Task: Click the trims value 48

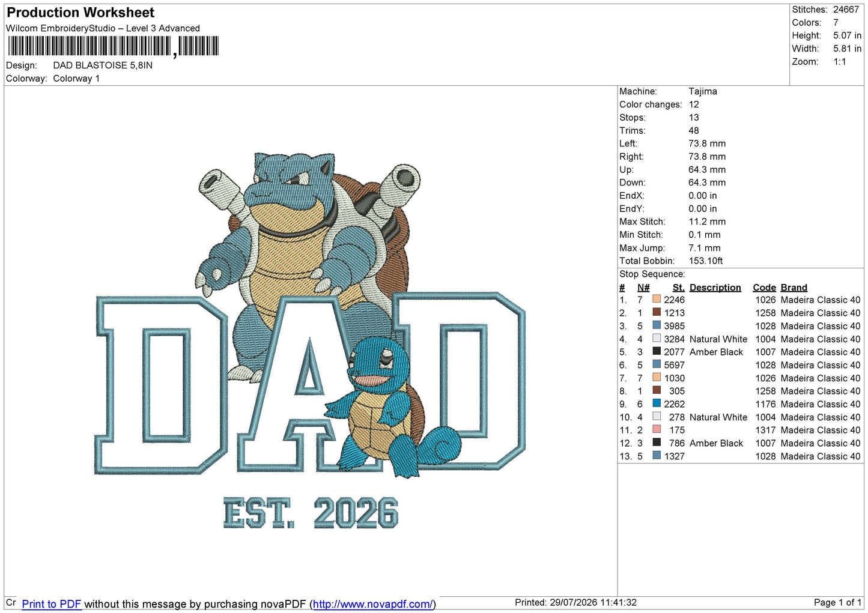Action: tap(694, 130)
